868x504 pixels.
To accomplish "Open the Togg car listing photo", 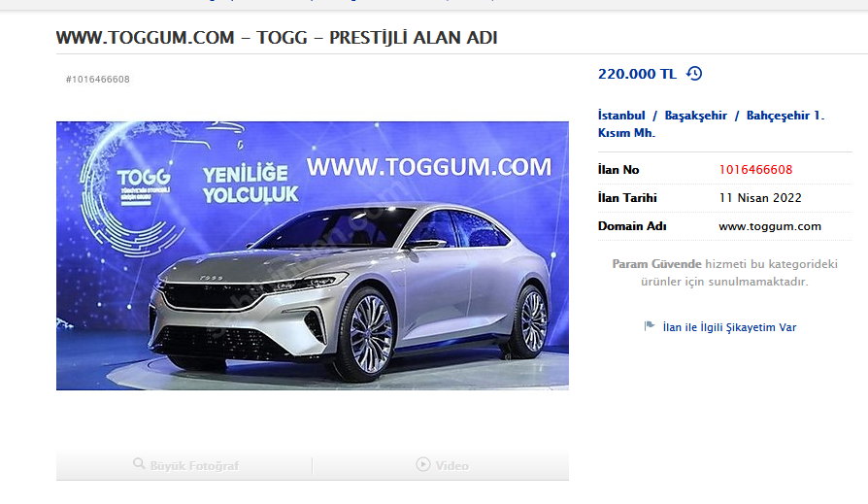I will pos(313,255).
